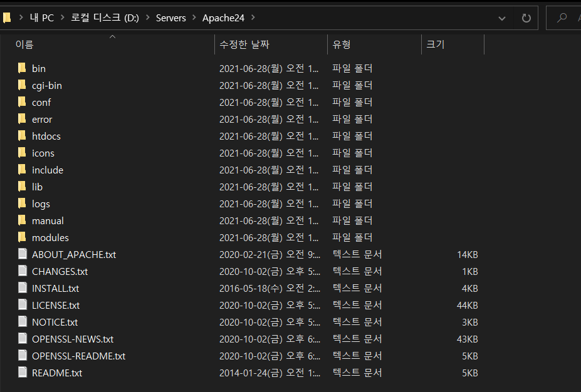Sort by 유형 column header
581x392 pixels.
pyautogui.click(x=342, y=44)
